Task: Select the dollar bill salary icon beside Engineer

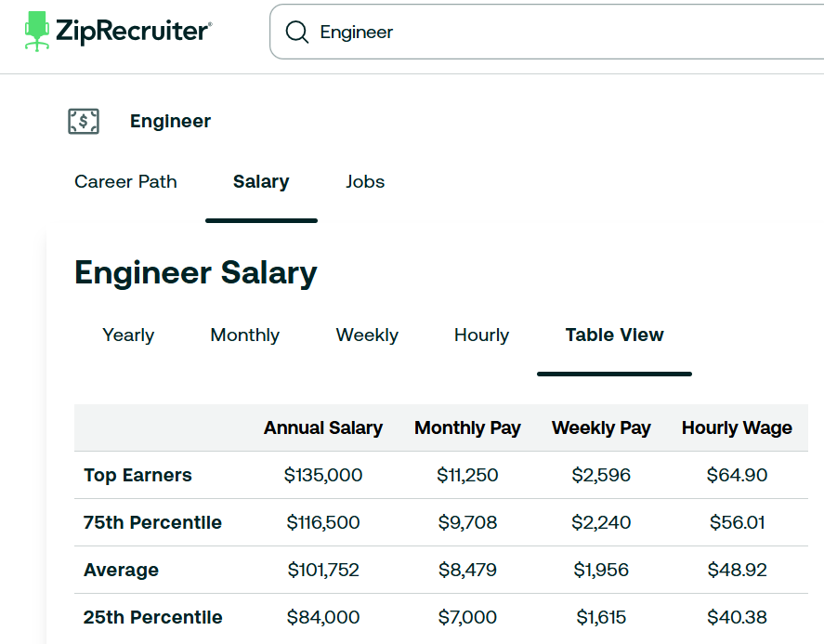Action: (84, 121)
